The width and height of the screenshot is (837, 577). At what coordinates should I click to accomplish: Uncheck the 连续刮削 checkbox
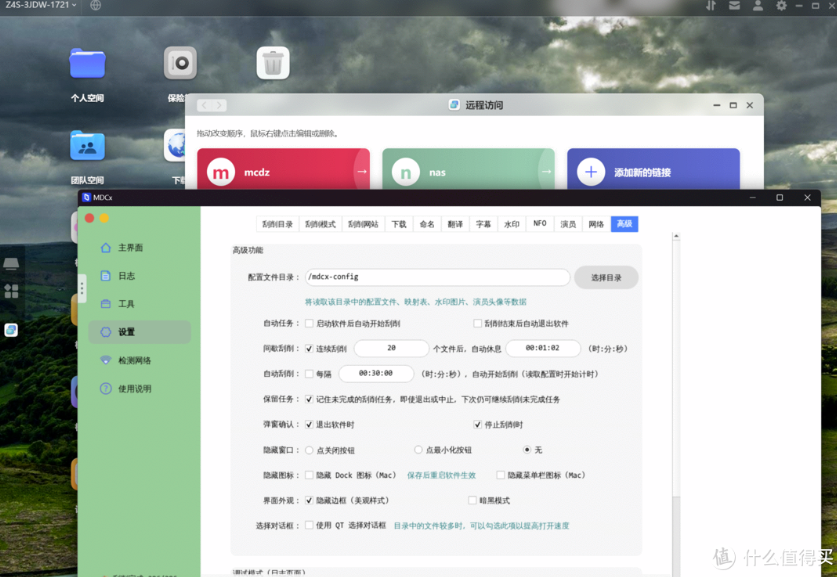click(x=309, y=349)
